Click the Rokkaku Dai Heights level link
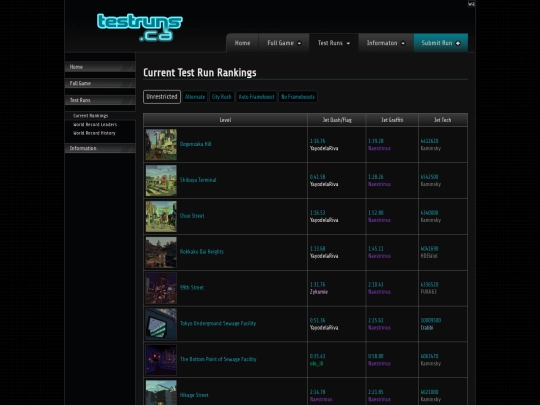 tap(202, 252)
